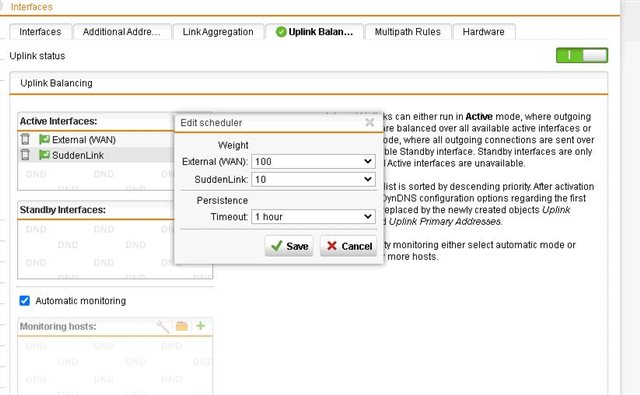Open the External (WAN) weight dropdown

tap(313, 162)
